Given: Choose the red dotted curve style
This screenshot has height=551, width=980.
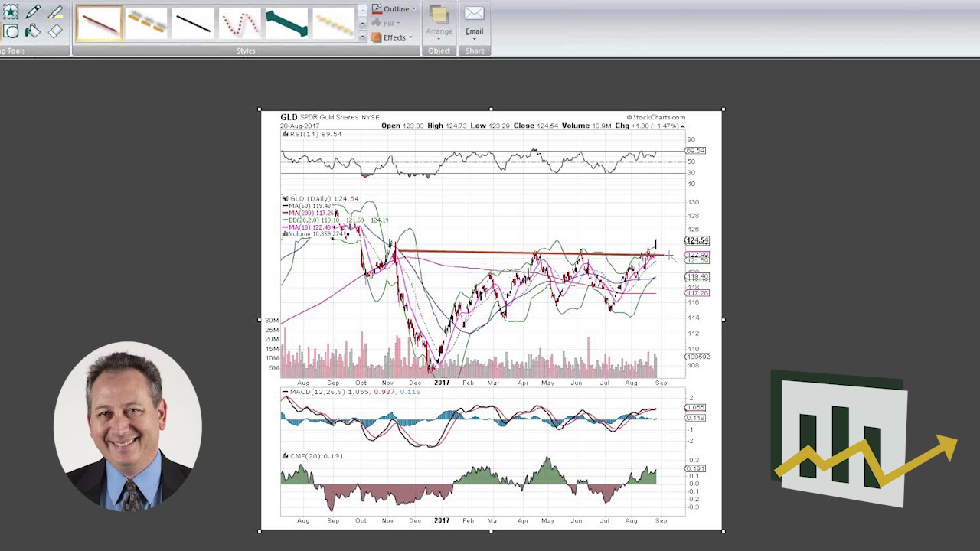Looking at the screenshot, I should click(239, 23).
